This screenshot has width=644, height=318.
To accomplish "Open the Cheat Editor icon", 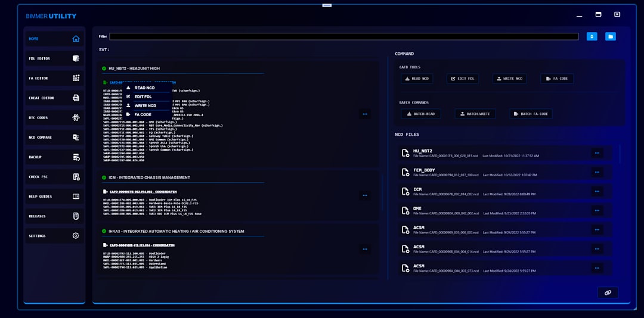I will tap(76, 98).
